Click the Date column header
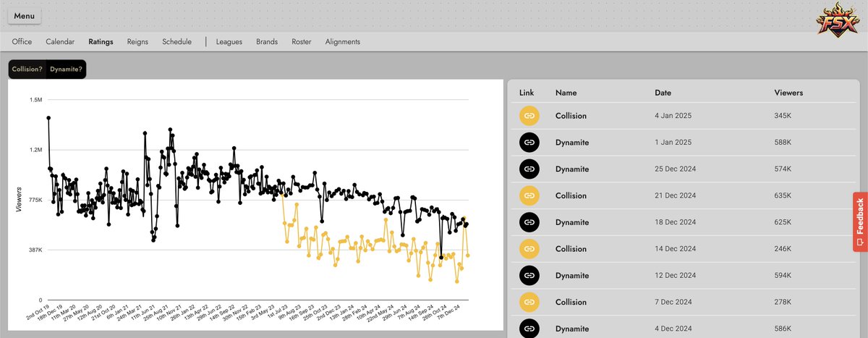The image size is (868, 338). 663,93
